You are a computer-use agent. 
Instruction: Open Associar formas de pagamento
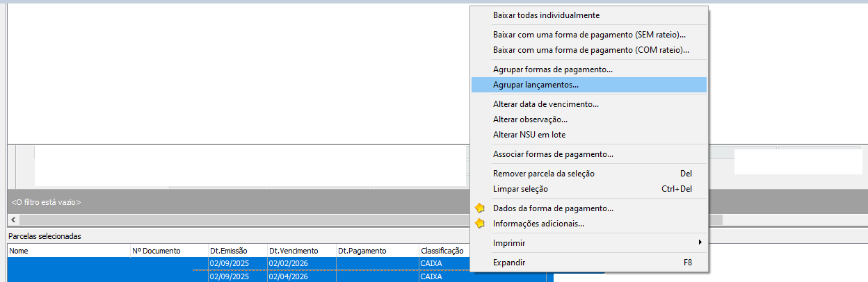tap(552, 154)
